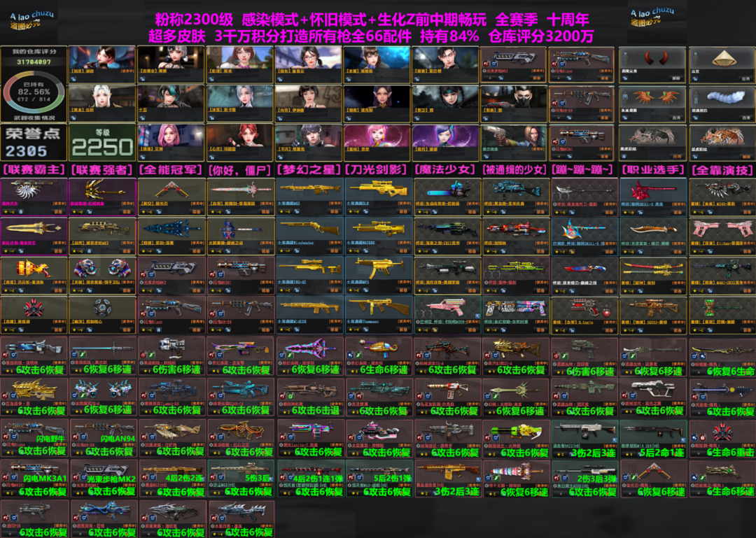Click the lock icon under the 【黑龙】 character
The height and width of the screenshot is (538, 756).
[x=73, y=118]
